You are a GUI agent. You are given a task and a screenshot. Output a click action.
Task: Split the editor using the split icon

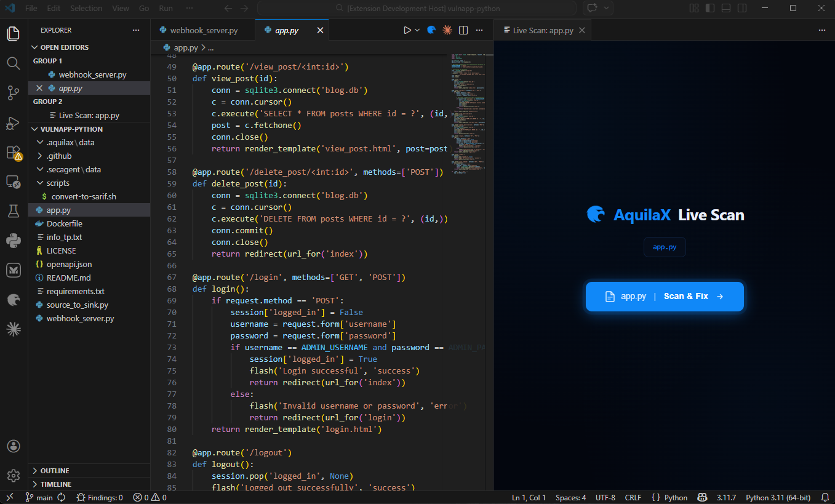click(463, 29)
